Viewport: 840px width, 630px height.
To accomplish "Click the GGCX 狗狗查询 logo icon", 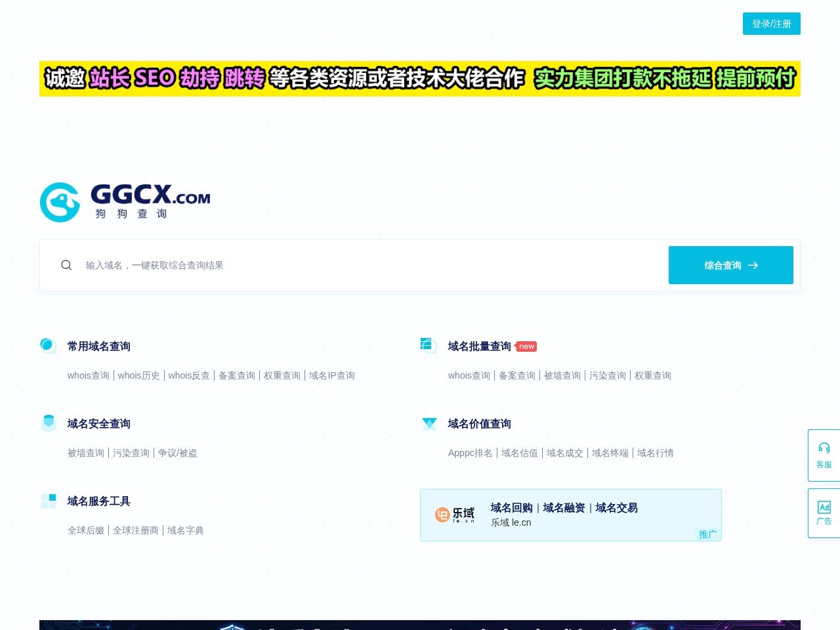I will tap(60, 202).
